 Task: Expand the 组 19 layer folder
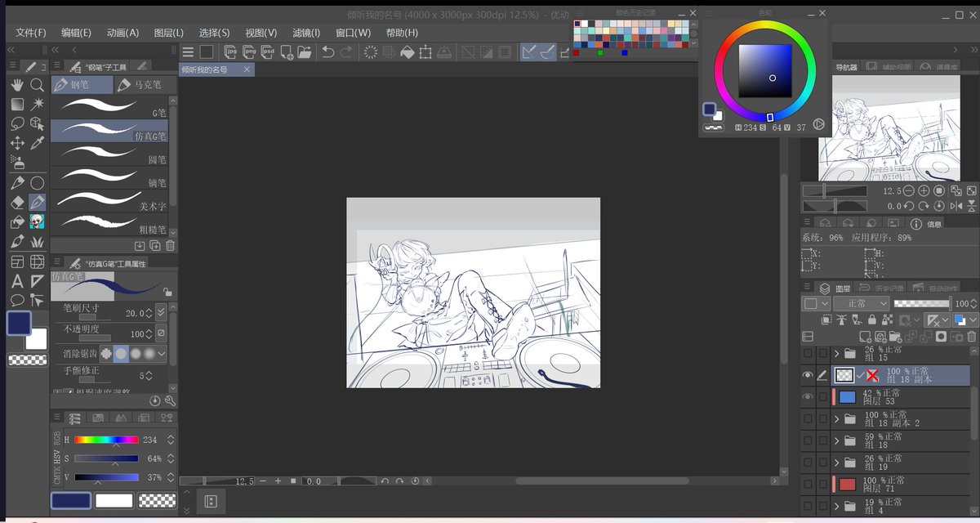point(836,463)
